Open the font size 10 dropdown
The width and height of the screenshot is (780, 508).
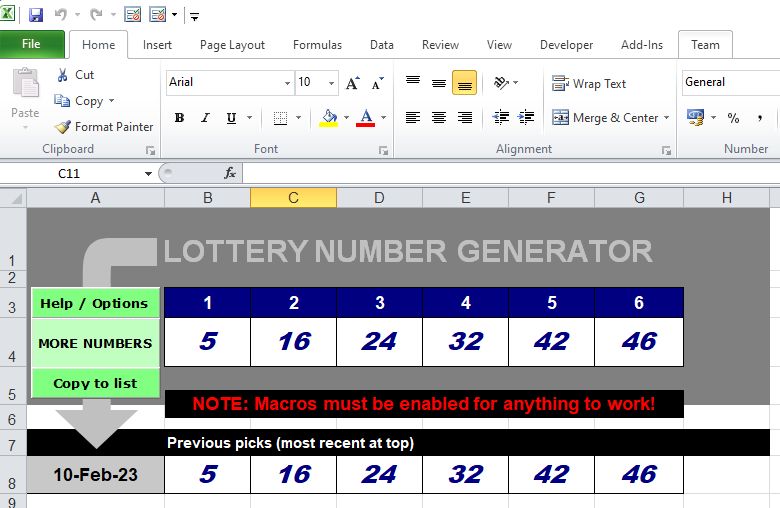tap(331, 83)
